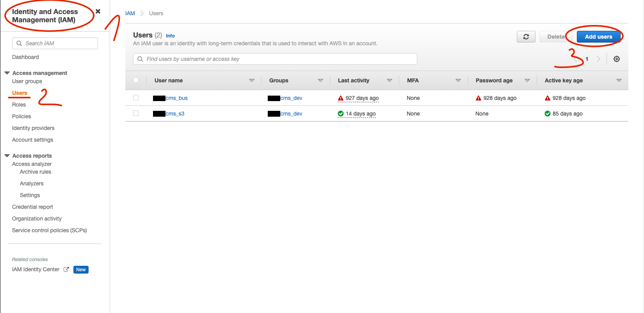Open the Info link next to Users

click(x=170, y=36)
